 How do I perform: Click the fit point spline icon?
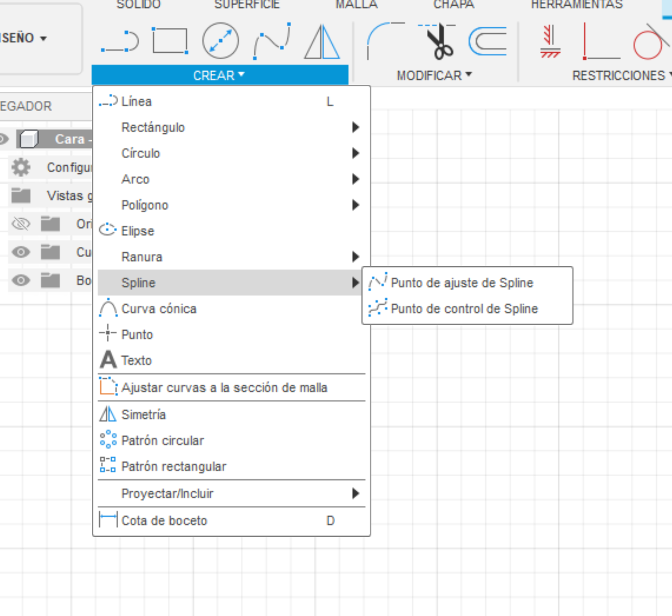377,282
